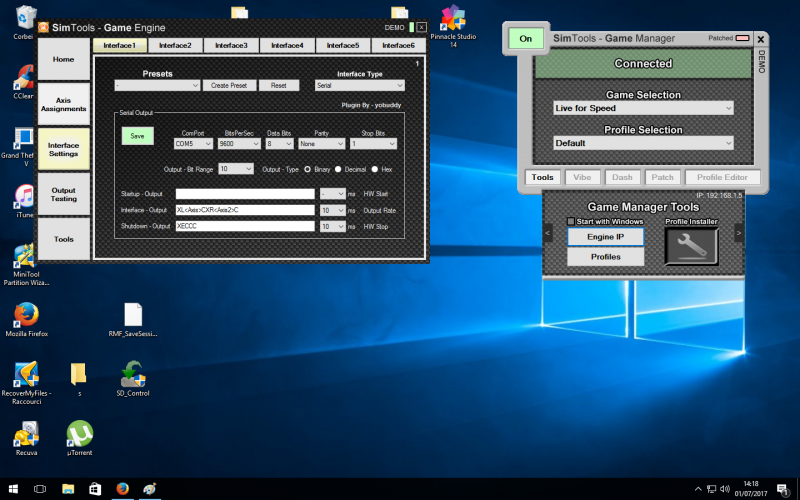
Task: Click the Profile Installer wrench icon
Action: click(x=691, y=246)
